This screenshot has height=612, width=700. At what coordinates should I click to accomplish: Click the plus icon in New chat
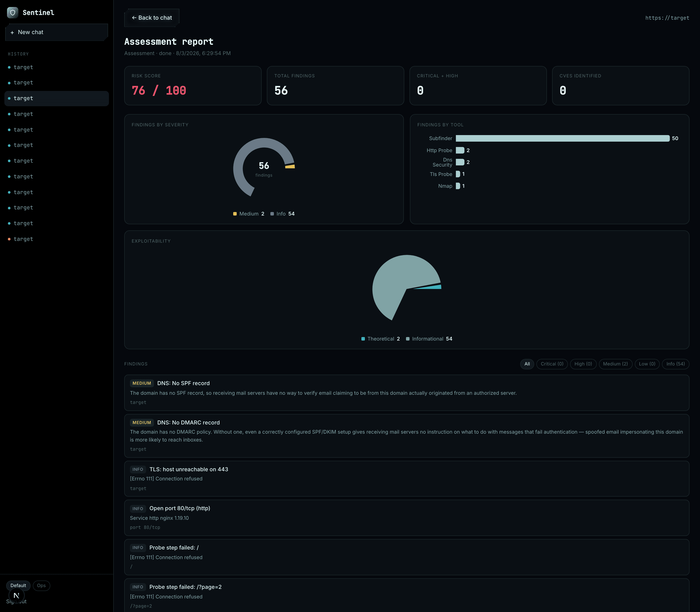pos(12,32)
